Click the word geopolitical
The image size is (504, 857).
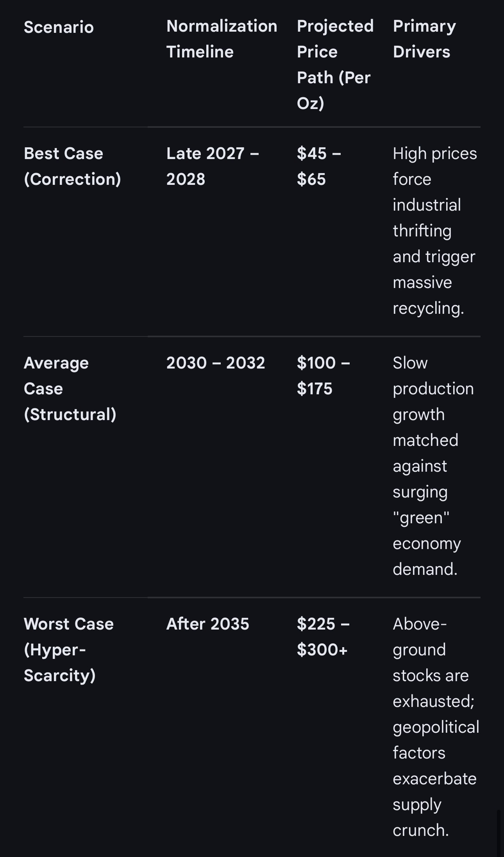click(436, 727)
